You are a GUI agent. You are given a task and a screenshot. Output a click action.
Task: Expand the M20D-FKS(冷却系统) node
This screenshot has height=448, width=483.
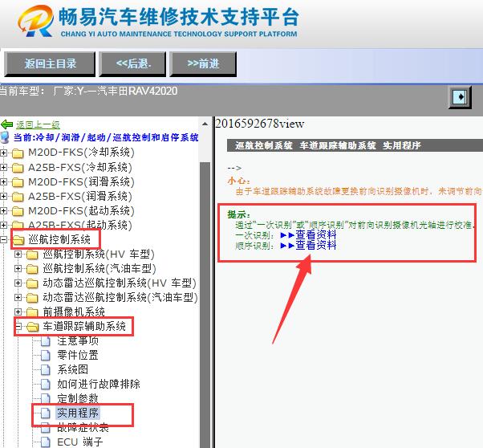tap(3, 153)
